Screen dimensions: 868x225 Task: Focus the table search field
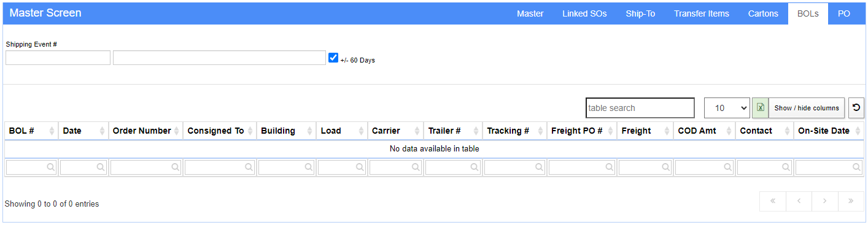pyautogui.click(x=640, y=108)
